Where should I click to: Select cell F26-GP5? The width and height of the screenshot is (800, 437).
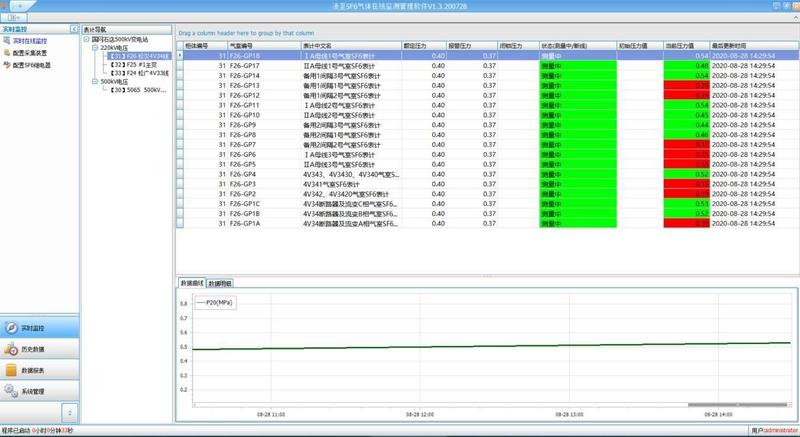click(x=264, y=164)
